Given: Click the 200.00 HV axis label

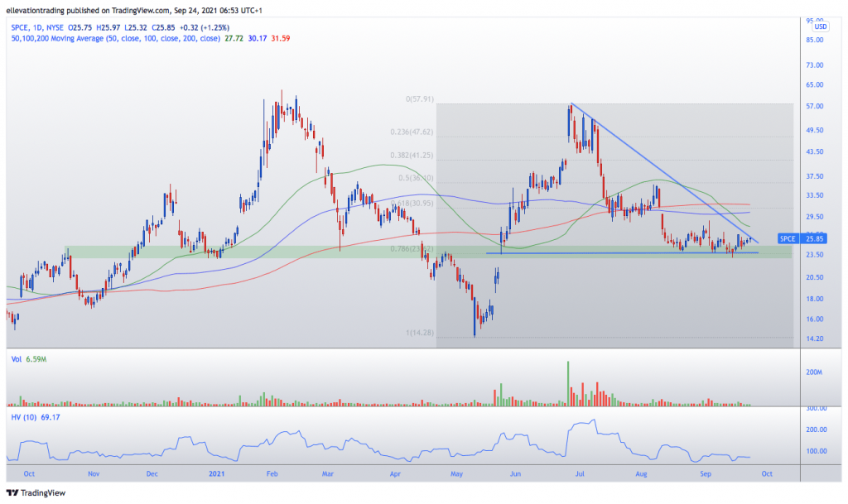Looking at the screenshot, I should click(x=817, y=430).
